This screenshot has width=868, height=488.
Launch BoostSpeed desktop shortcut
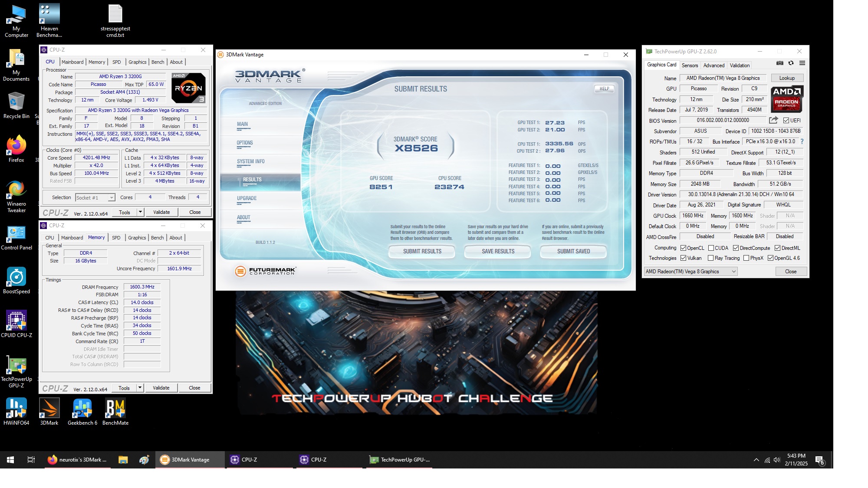click(16, 280)
